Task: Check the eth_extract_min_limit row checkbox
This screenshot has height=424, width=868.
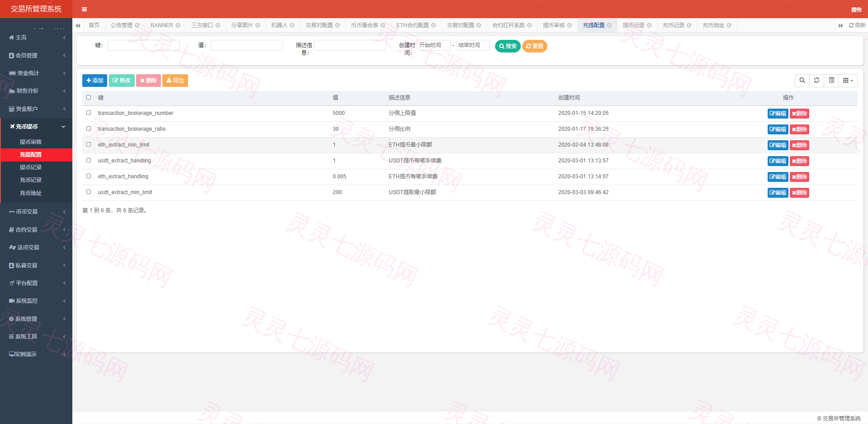Action: click(x=89, y=144)
